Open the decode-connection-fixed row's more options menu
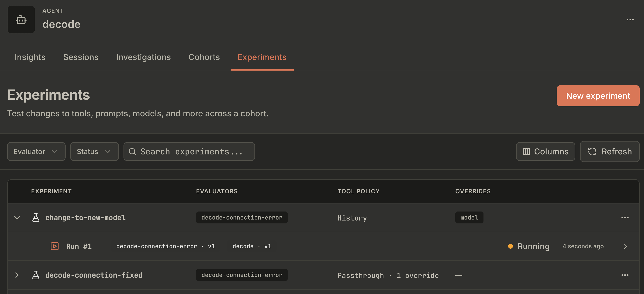 (x=625, y=275)
